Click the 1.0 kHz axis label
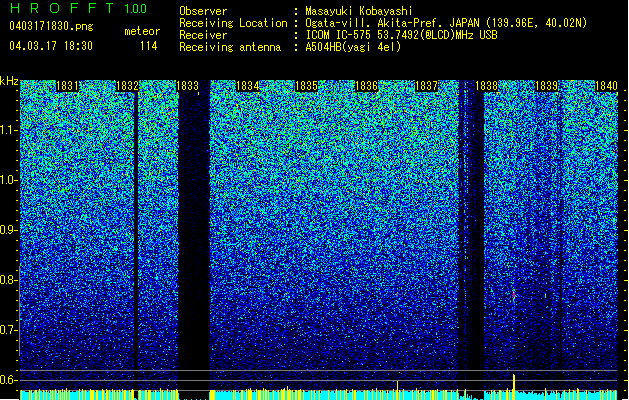The width and height of the screenshot is (629, 400). click(9, 180)
